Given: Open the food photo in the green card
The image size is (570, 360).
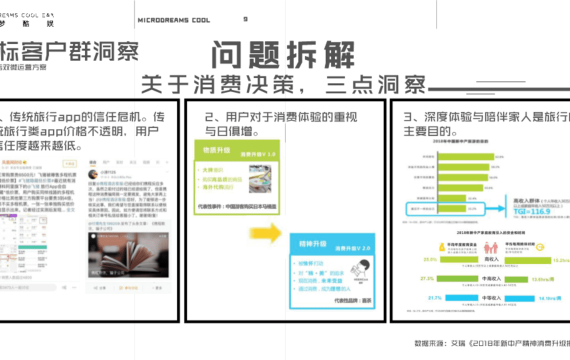Looking at the screenshot, I should (x=260, y=179).
